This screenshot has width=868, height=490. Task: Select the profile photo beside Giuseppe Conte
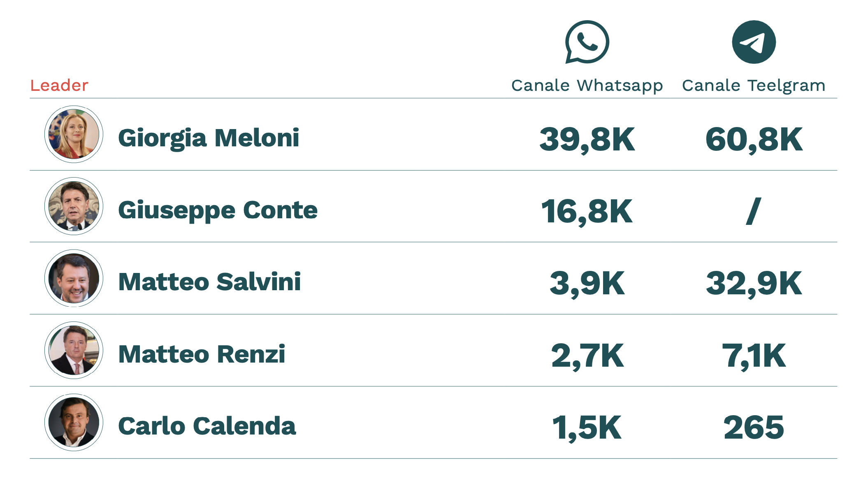coord(74,206)
